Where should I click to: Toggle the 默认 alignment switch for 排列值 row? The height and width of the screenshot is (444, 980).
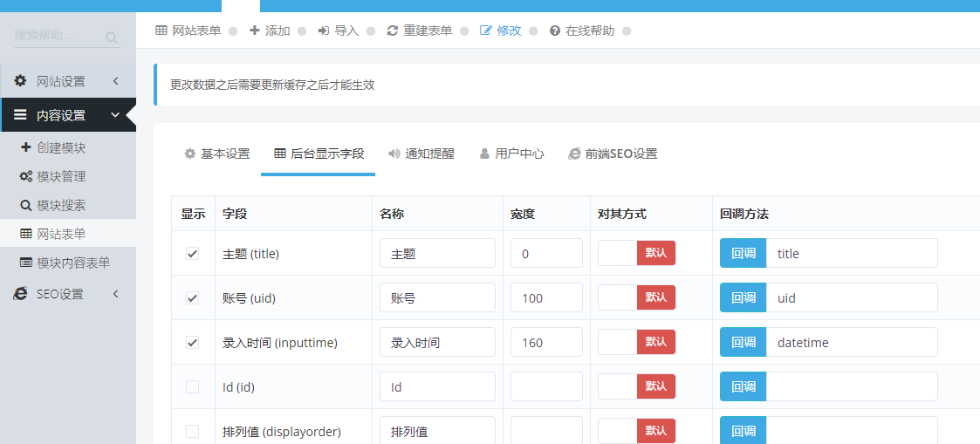[637, 430]
